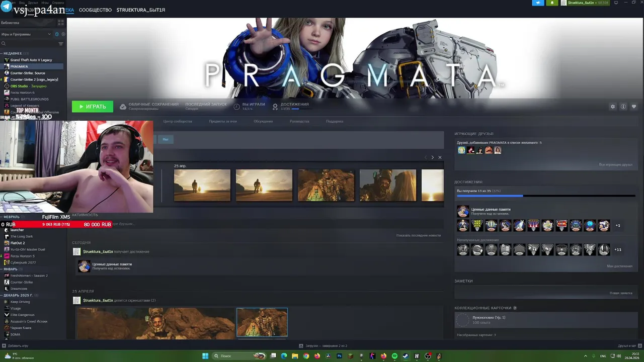The height and width of the screenshot is (362, 644).
Task: Click Добавить игру at bottom left
Action: [15, 346]
